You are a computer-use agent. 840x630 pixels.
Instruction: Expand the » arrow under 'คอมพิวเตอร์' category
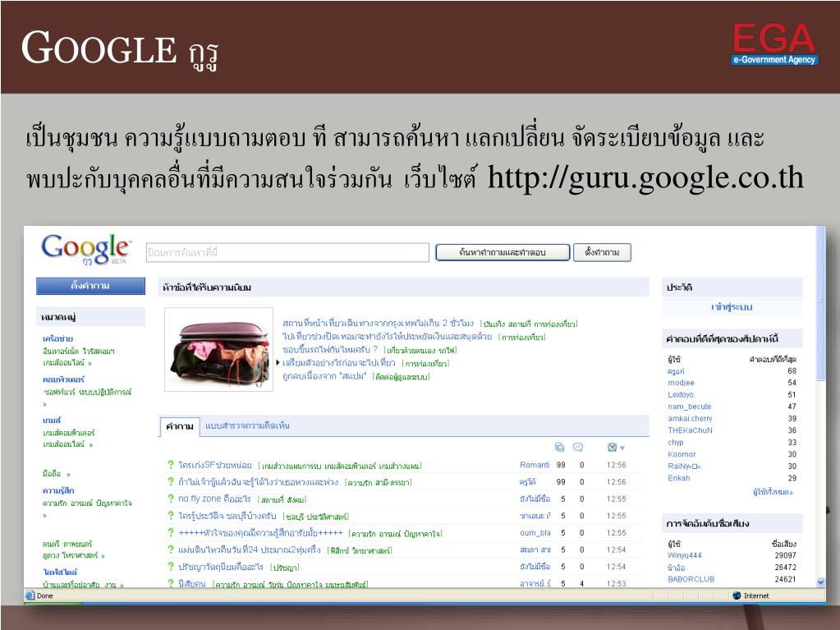(x=45, y=404)
